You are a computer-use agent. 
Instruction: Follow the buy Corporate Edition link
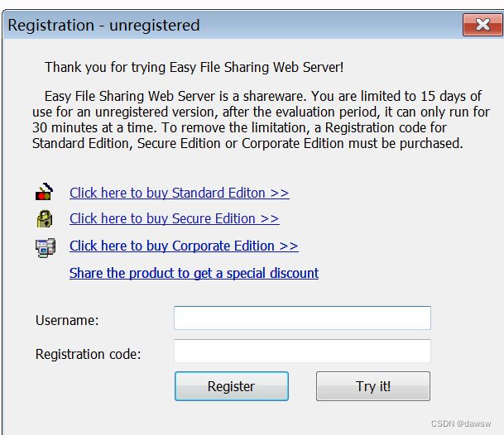(x=184, y=246)
